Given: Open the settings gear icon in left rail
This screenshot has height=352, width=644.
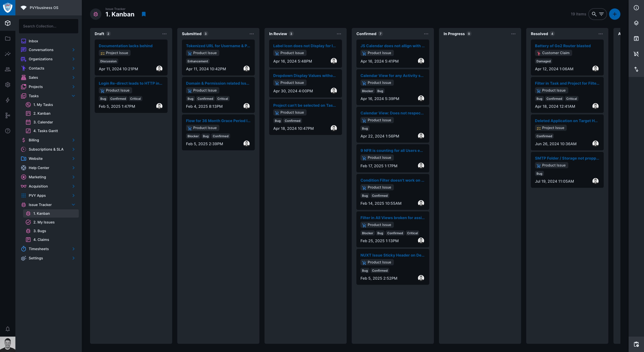Looking at the screenshot, I should pos(8,85).
